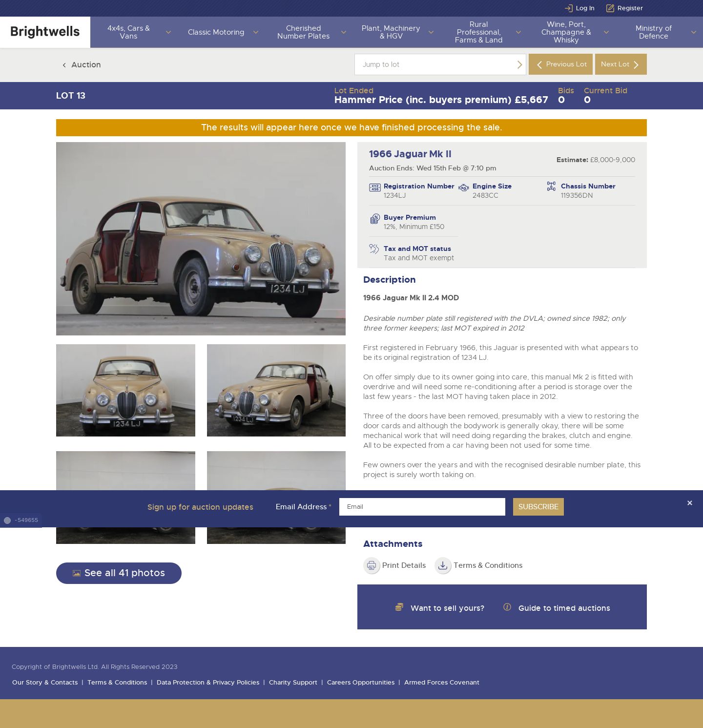The width and height of the screenshot is (703, 728).
Task: Expand the Wine, Port, Champagne & Whisky chevron
Action: [x=606, y=32]
